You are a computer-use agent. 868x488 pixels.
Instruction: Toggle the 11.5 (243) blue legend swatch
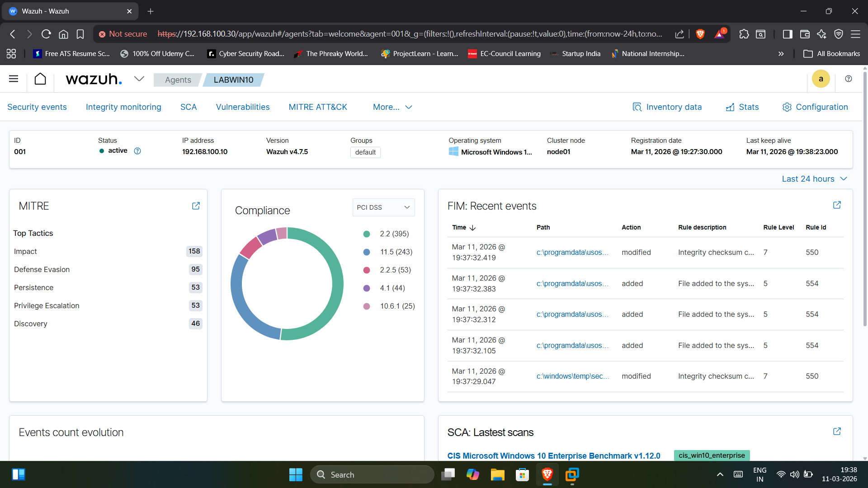(367, 252)
